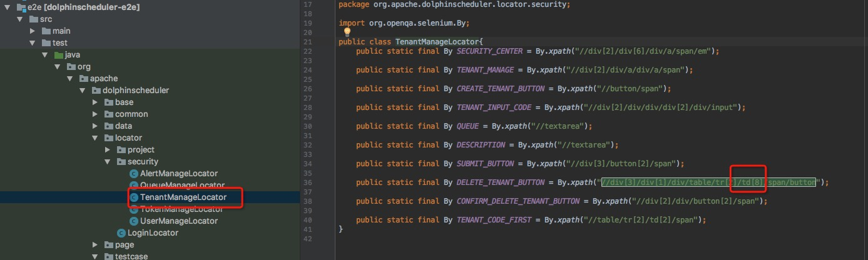868x260 pixels.
Task: Collapse the security package arrow
Action: tap(108, 161)
